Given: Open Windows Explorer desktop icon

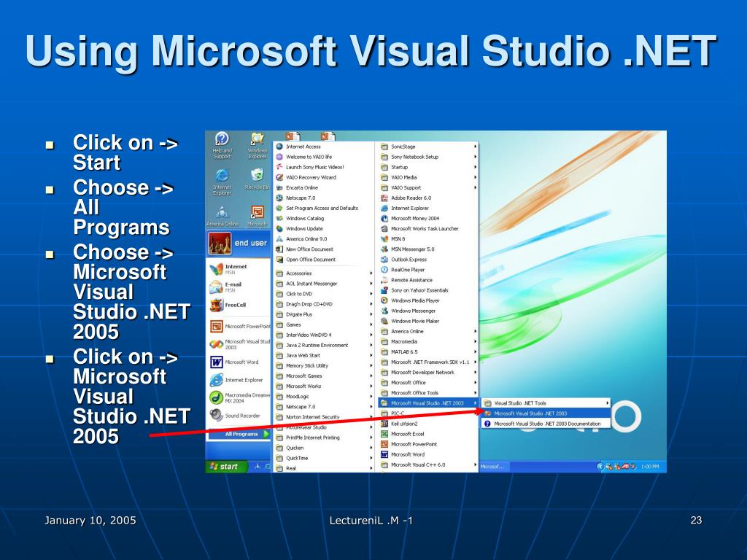Looking at the screenshot, I should click(x=258, y=145).
